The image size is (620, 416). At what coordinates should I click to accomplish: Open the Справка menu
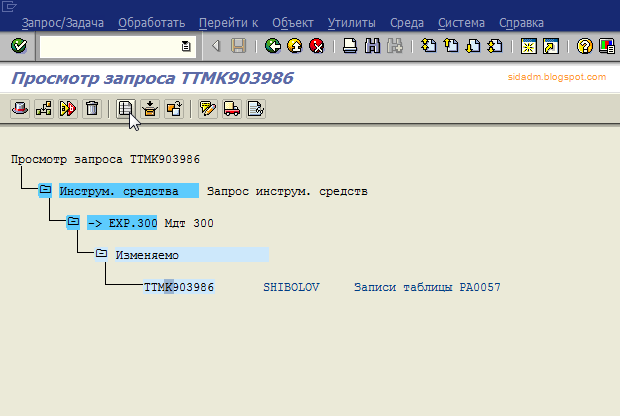point(521,23)
